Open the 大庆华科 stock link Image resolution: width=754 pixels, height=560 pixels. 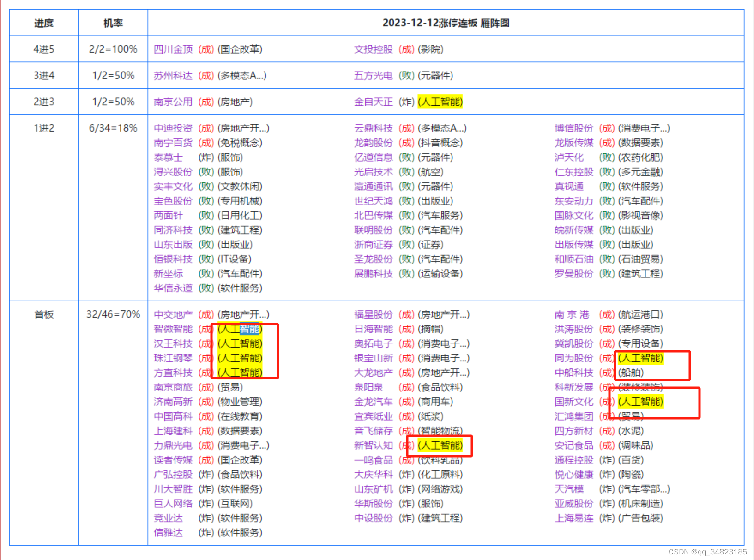tap(374, 475)
